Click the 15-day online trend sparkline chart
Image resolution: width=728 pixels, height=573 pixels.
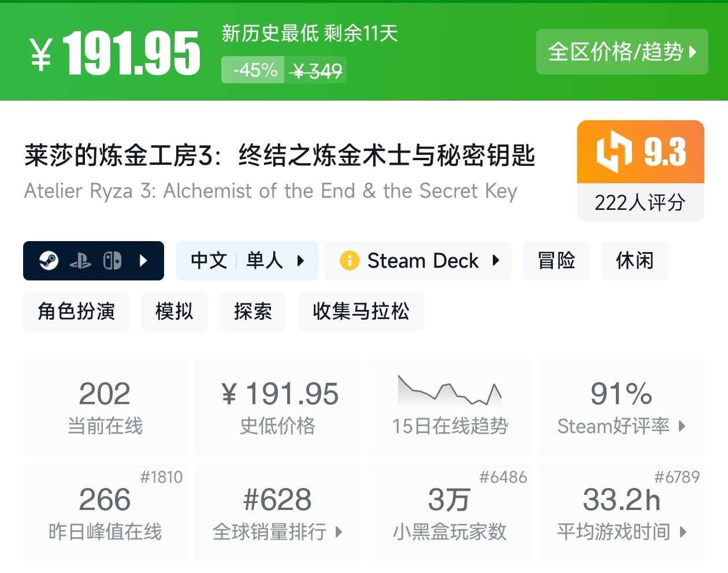click(x=450, y=390)
